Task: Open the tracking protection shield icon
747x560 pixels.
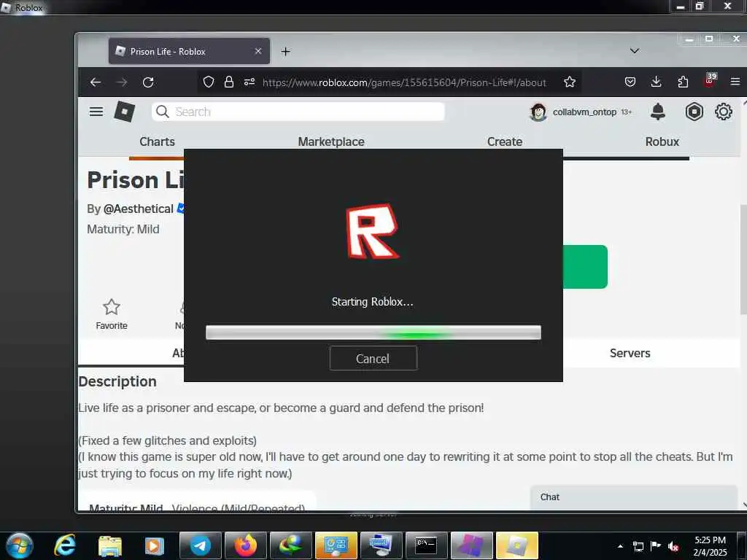Action: click(x=208, y=82)
